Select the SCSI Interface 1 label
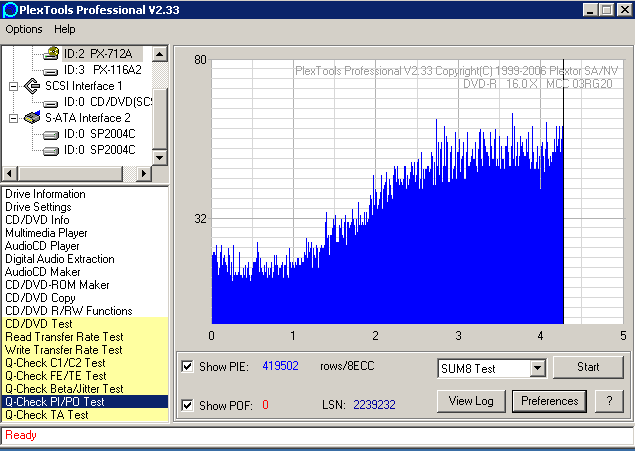635x451 pixels. pos(83,86)
